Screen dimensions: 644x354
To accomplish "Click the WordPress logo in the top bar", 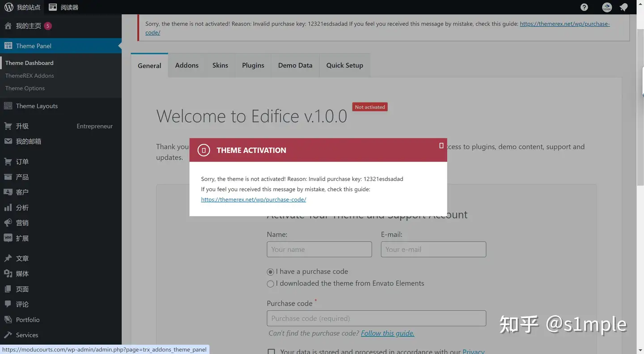I will (x=8, y=7).
